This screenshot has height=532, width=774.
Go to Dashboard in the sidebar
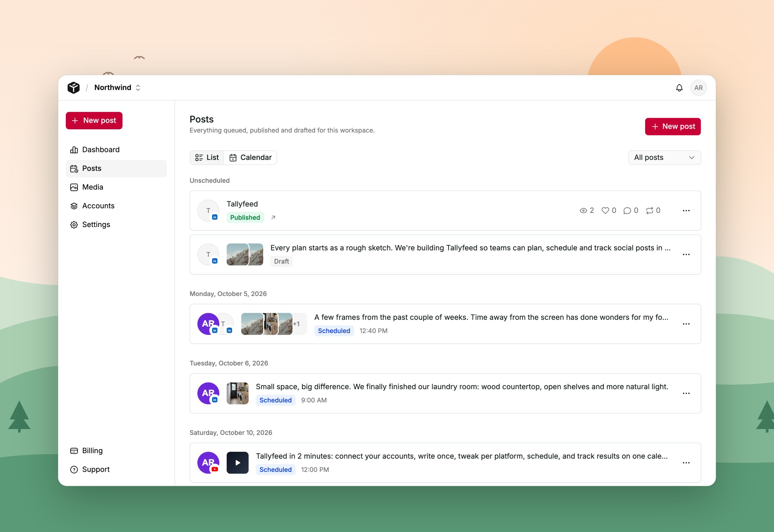pos(116,150)
